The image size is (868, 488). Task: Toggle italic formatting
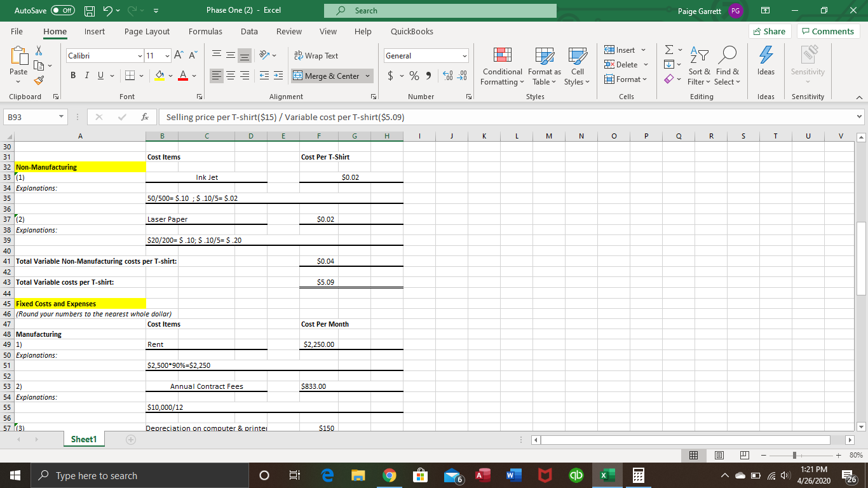tap(86, 75)
